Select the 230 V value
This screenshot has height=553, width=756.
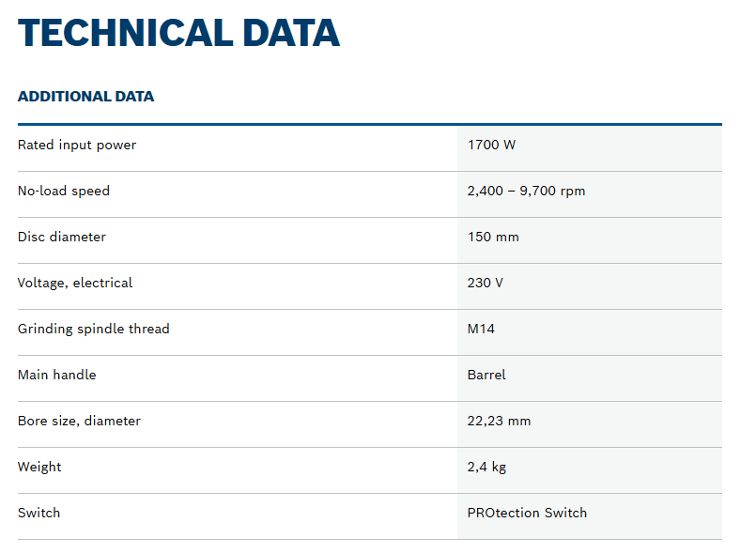pyautogui.click(x=485, y=283)
